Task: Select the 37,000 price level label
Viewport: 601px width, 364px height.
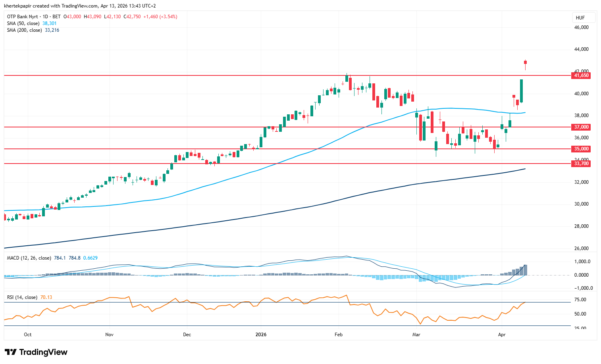Action: click(581, 127)
